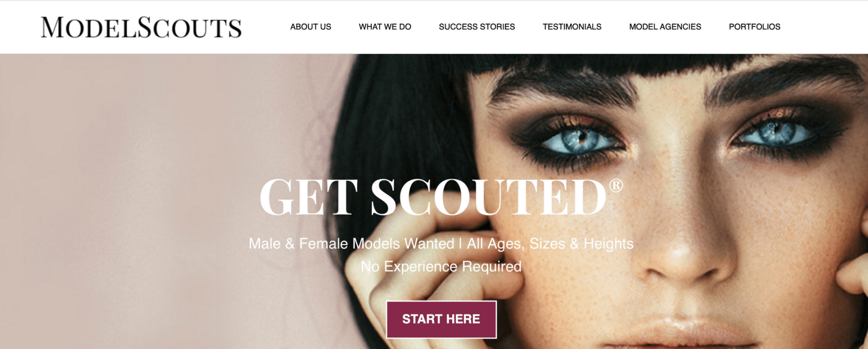Click the model's dark eyebrow on right
868x349 pixels.
(784, 83)
